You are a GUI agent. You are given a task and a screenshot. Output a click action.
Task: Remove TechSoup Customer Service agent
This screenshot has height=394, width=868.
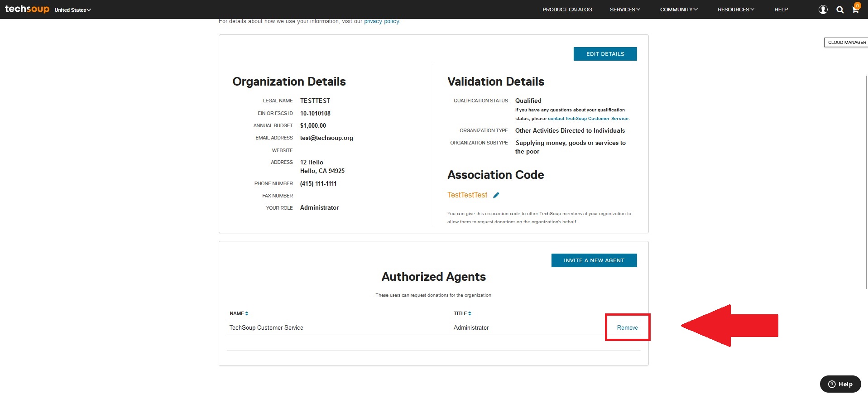click(627, 327)
